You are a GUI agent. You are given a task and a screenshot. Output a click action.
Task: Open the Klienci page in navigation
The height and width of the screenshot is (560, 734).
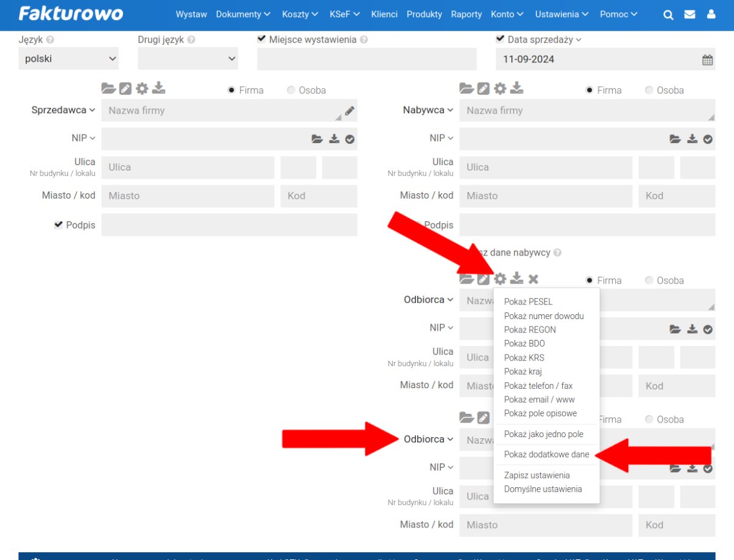tap(384, 14)
